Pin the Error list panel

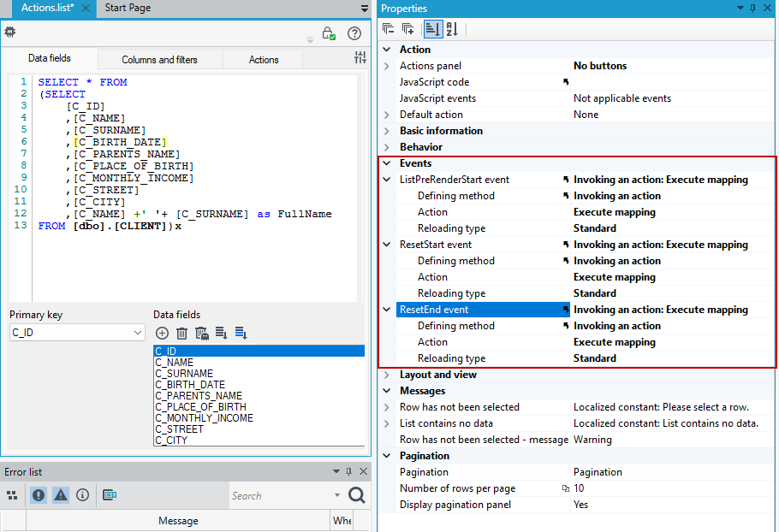348,471
